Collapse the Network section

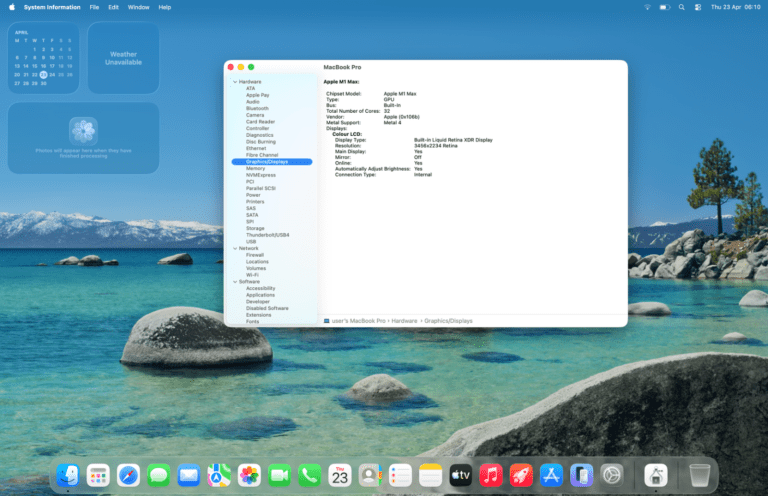coord(234,248)
